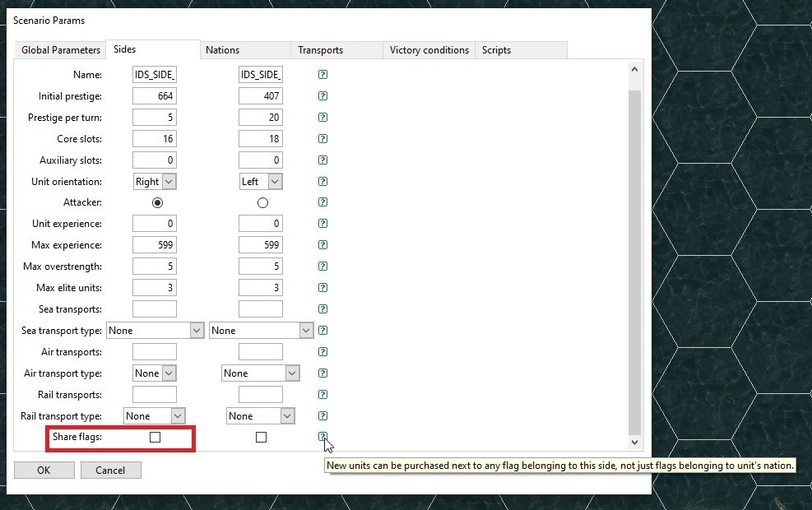Viewport: 812px width, 510px height.
Task: Open help icon for Rail transport type
Action: tap(322, 415)
